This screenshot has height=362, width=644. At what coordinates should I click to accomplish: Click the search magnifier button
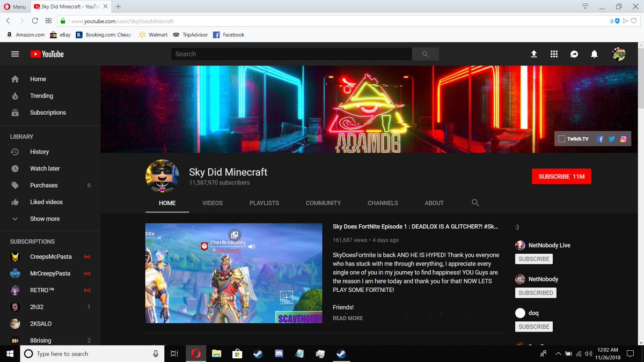coord(426,54)
